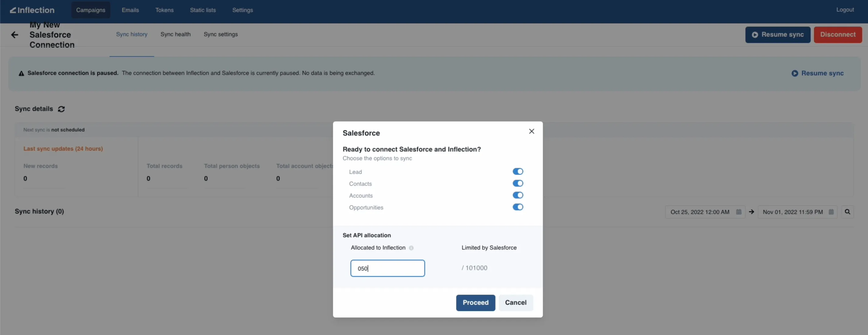Click the back arrow beside connection title
This screenshot has width=868, height=335.
pos(15,35)
